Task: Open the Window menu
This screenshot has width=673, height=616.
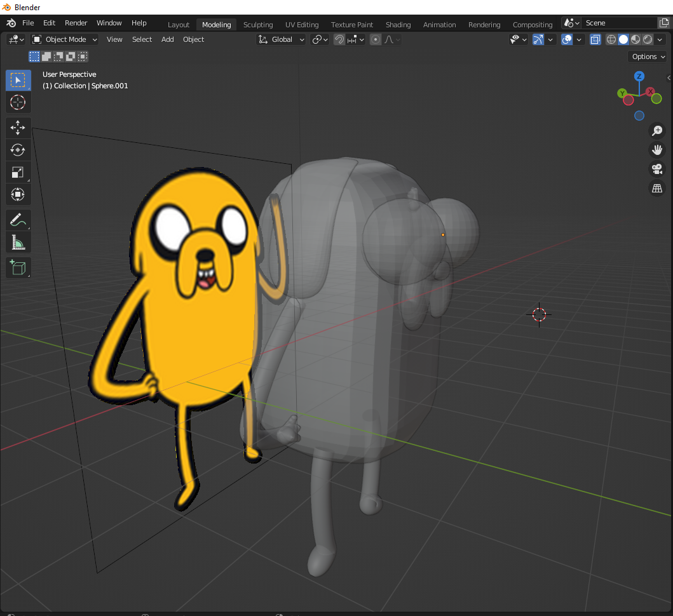Action: point(109,23)
